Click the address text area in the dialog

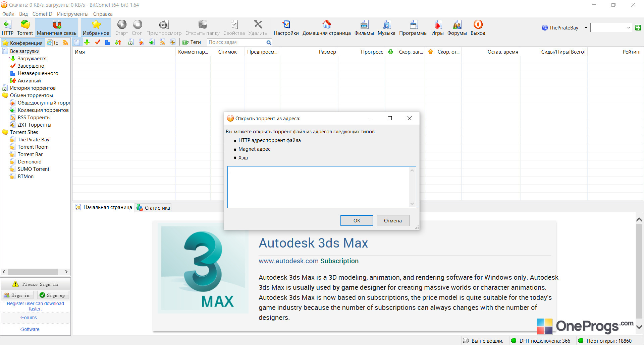pyautogui.click(x=318, y=187)
